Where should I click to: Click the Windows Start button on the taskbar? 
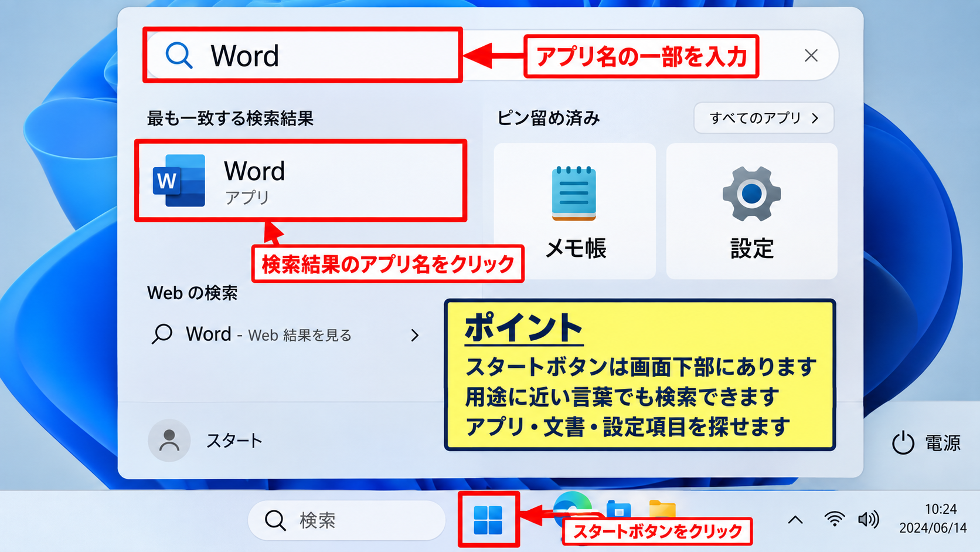tap(488, 520)
